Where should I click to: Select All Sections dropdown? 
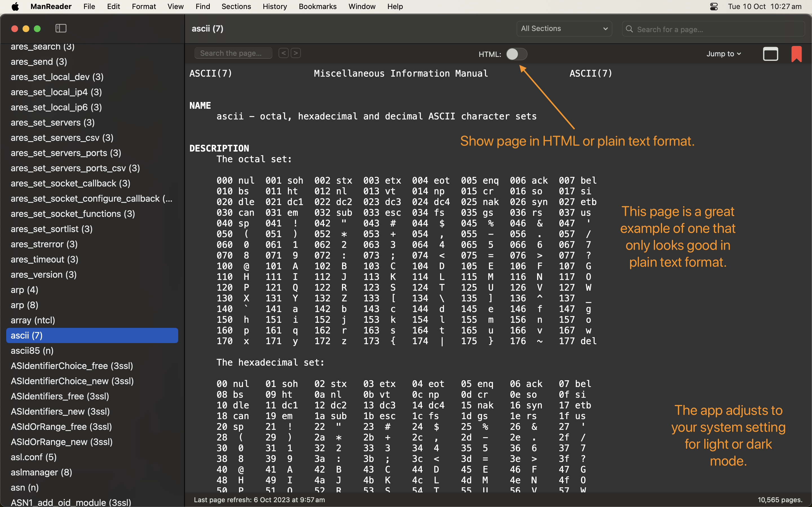(563, 28)
